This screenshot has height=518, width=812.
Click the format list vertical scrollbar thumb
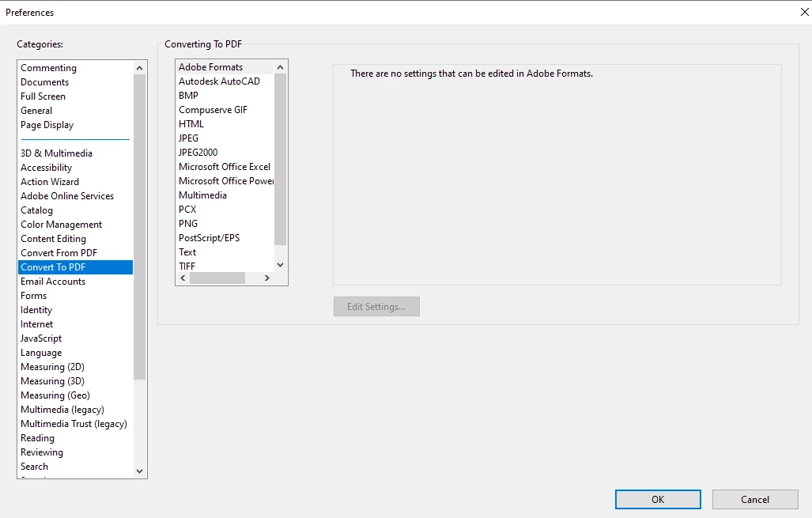point(280,160)
